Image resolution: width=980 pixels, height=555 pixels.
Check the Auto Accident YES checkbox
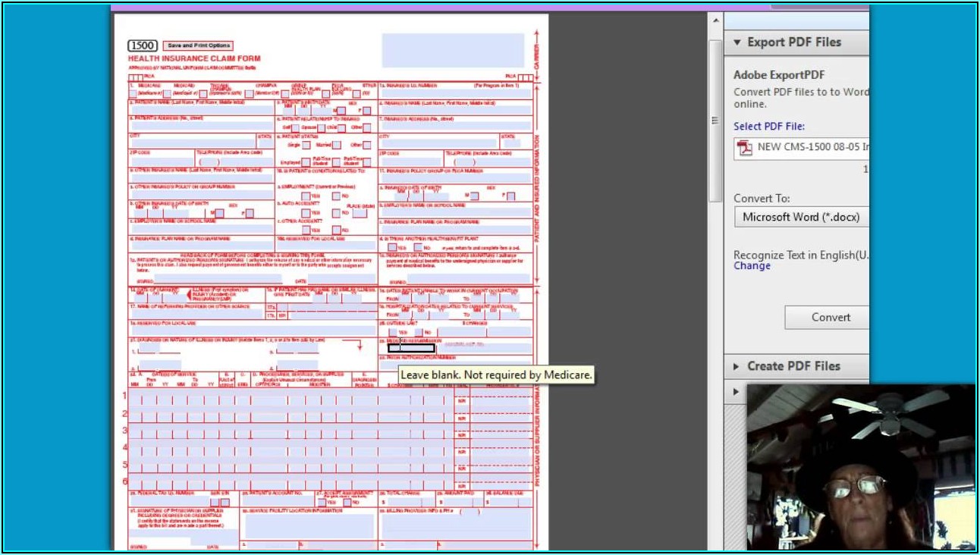click(306, 213)
